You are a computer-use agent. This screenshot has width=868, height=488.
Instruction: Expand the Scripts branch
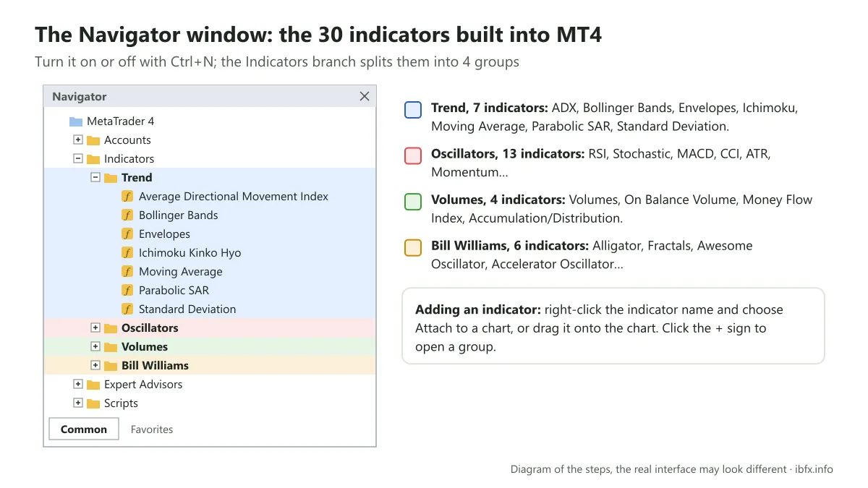pos(78,403)
